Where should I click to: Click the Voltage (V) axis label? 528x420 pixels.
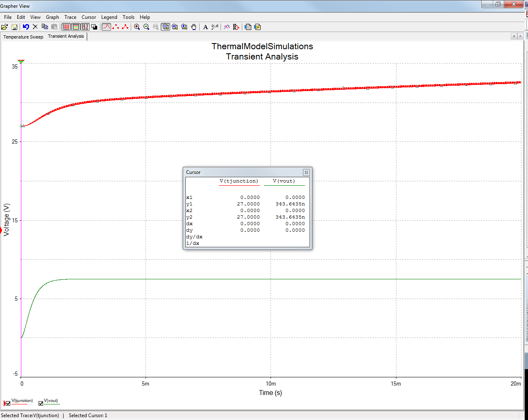(6, 219)
